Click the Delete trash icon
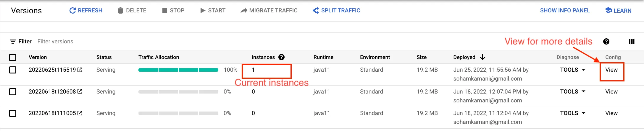Image resolution: width=644 pixels, height=131 pixels. [x=120, y=11]
